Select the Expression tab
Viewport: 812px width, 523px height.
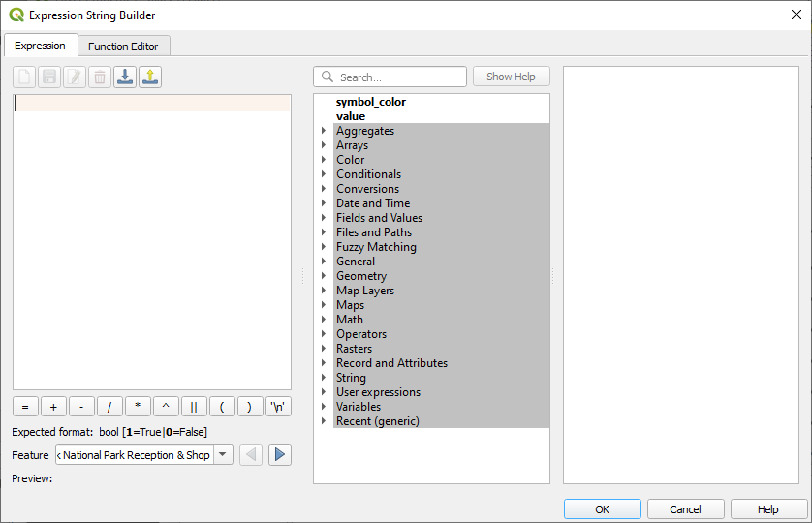point(41,46)
